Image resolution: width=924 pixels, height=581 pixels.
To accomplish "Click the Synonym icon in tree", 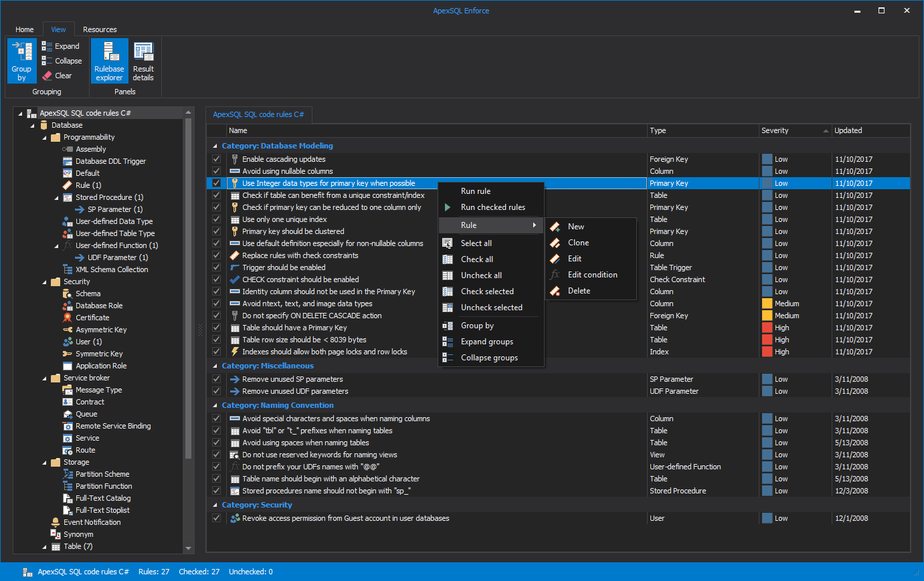I will (56, 534).
